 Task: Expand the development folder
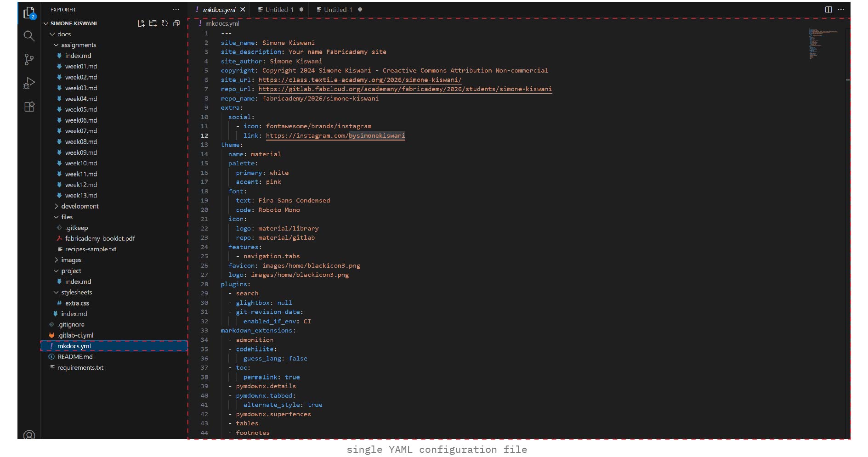(x=79, y=206)
